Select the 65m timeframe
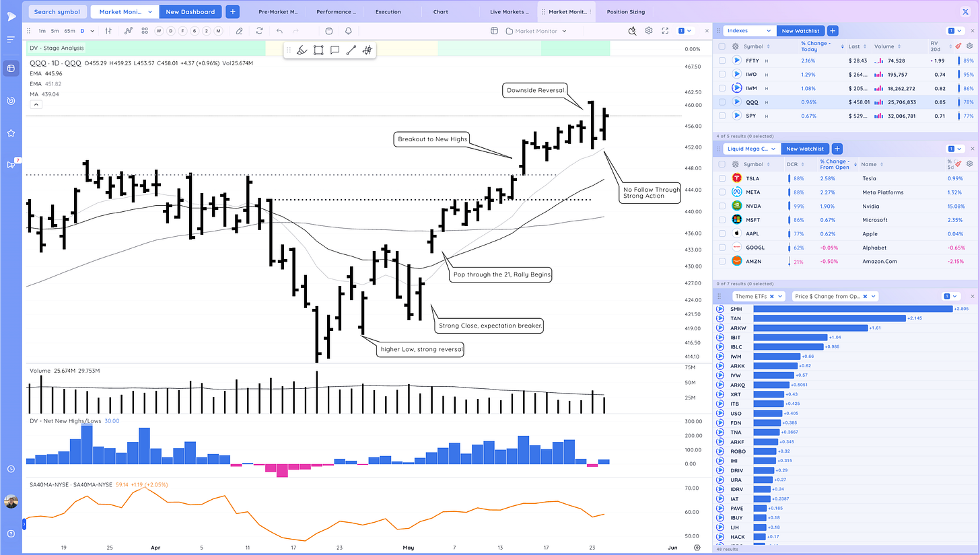 point(70,31)
